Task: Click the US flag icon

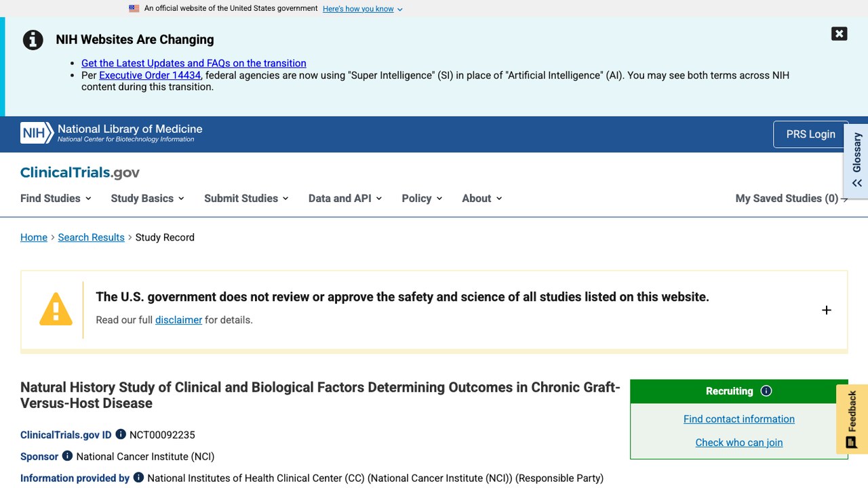Action: pyautogui.click(x=134, y=9)
